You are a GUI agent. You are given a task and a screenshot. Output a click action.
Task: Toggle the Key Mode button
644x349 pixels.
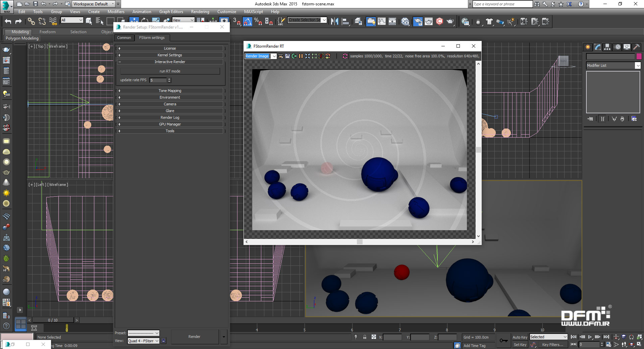click(x=574, y=344)
